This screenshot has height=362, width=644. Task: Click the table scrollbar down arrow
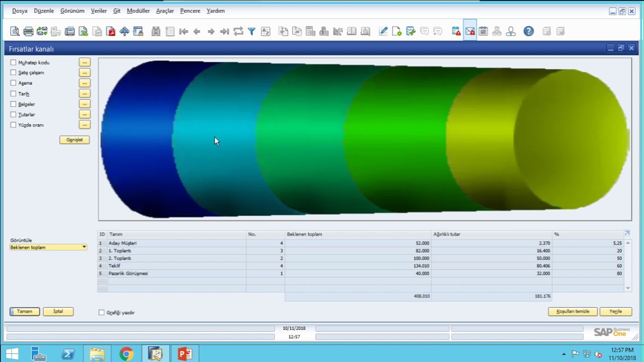pyautogui.click(x=628, y=288)
